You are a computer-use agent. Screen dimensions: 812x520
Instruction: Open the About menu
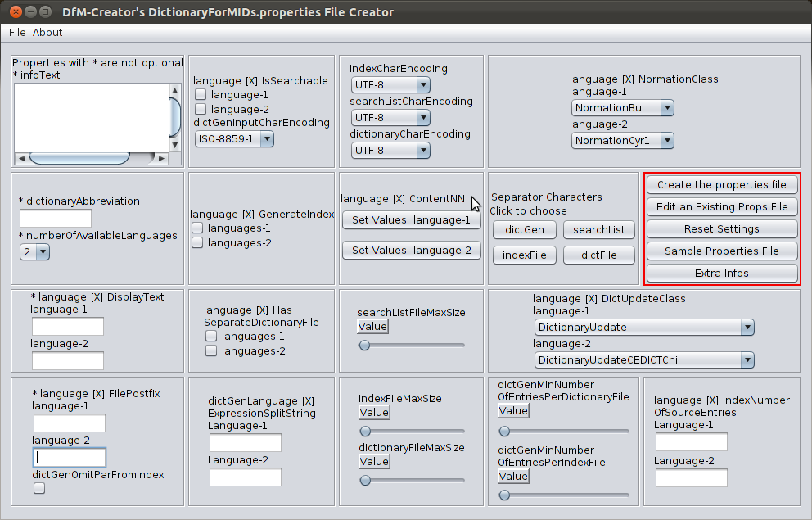[x=47, y=32]
